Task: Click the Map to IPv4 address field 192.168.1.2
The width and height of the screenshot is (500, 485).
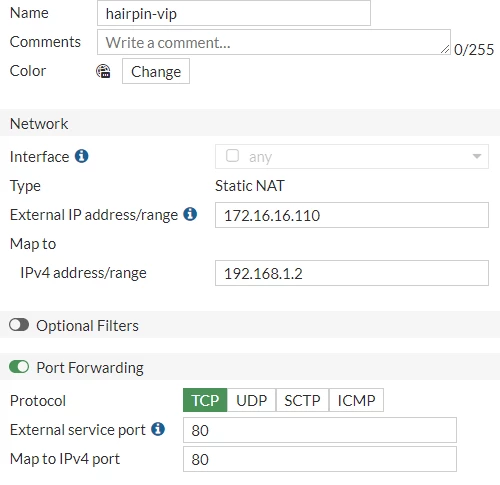Action: [352, 273]
